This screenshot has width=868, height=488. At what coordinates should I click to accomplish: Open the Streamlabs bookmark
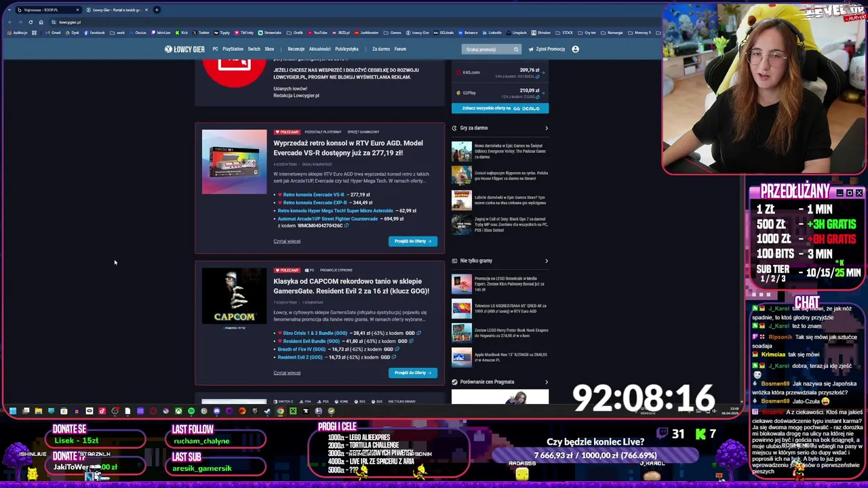pyautogui.click(x=270, y=33)
